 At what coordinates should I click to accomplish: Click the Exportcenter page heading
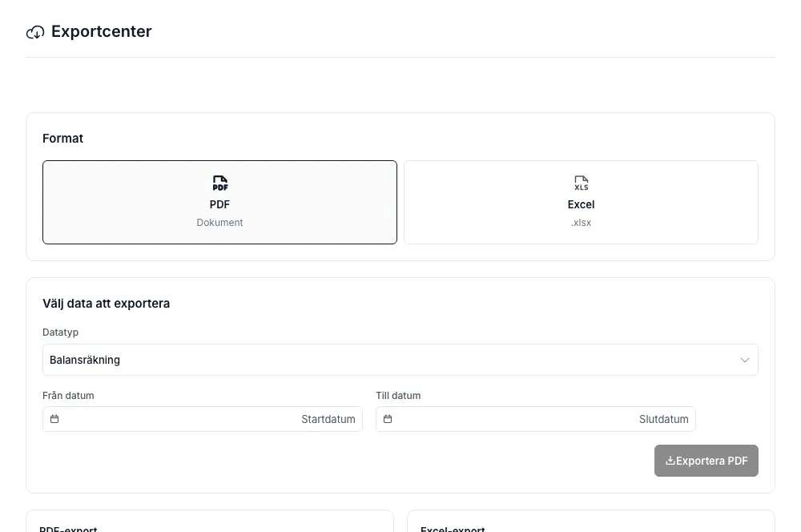(101, 32)
